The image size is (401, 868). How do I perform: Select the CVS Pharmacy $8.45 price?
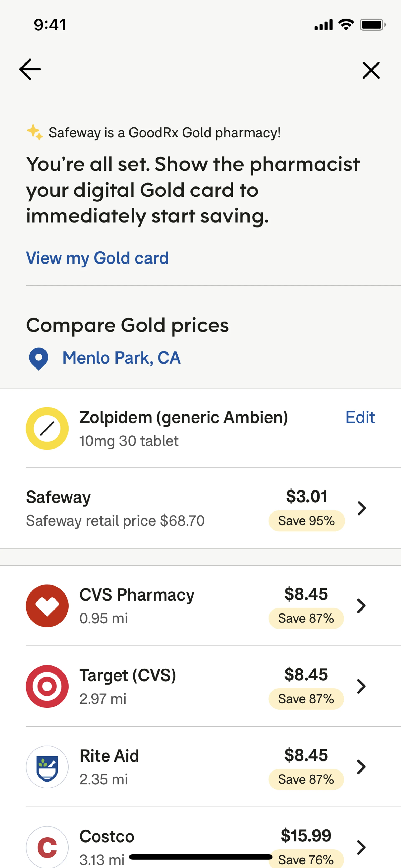306,594
